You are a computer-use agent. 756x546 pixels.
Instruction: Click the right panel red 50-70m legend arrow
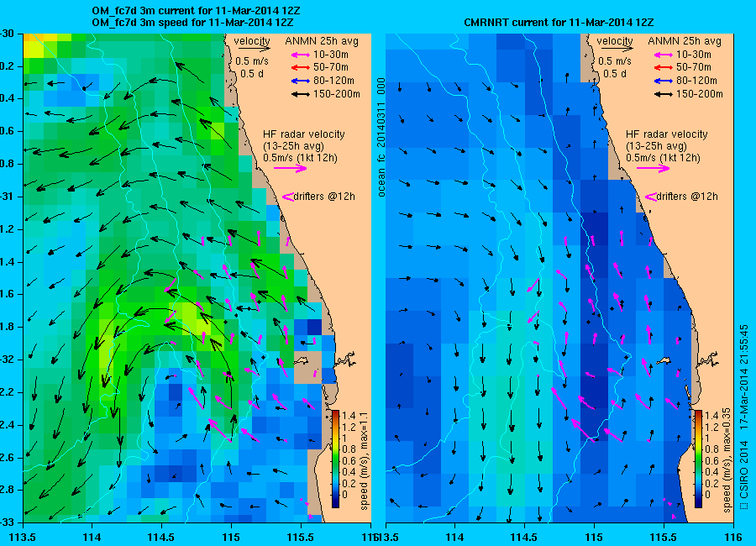(663, 68)
